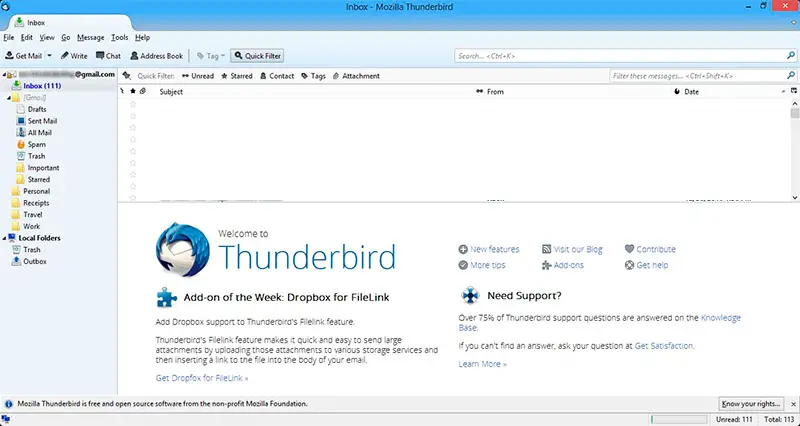Open the Help menu
The width and height of the screenshot is (800, 426).
[142, 37]
